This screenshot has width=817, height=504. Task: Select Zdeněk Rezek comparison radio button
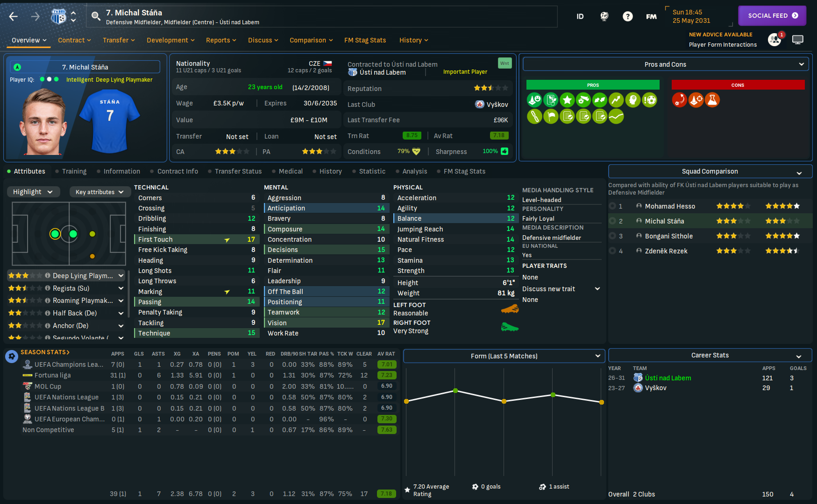point(612,251)
